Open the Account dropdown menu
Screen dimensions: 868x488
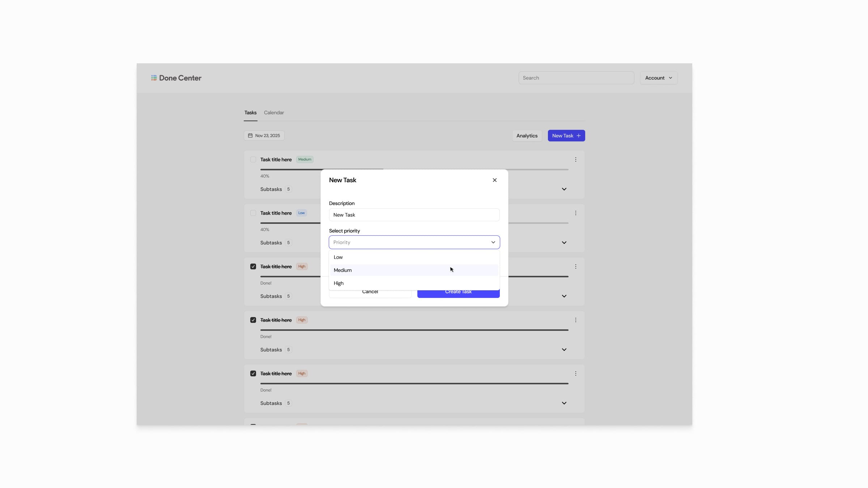(659, 78)
